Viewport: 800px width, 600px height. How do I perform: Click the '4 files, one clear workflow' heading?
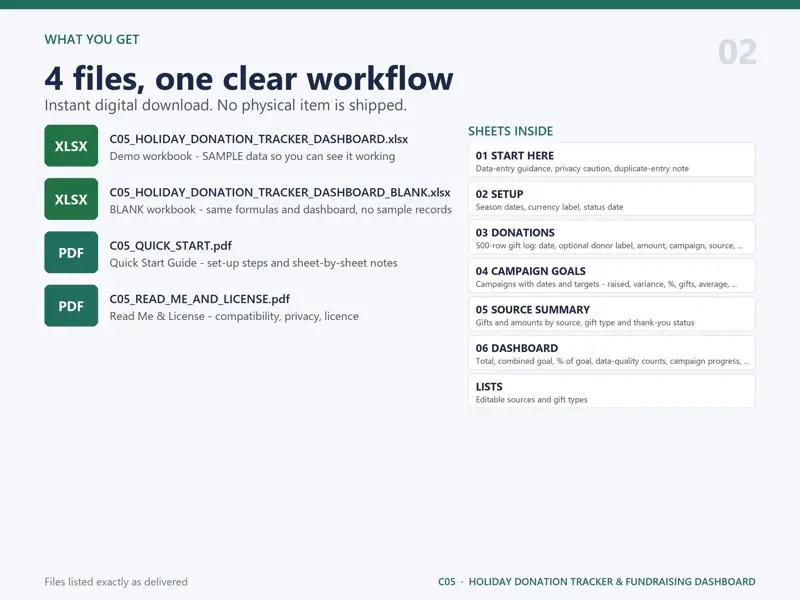(249, 78)
